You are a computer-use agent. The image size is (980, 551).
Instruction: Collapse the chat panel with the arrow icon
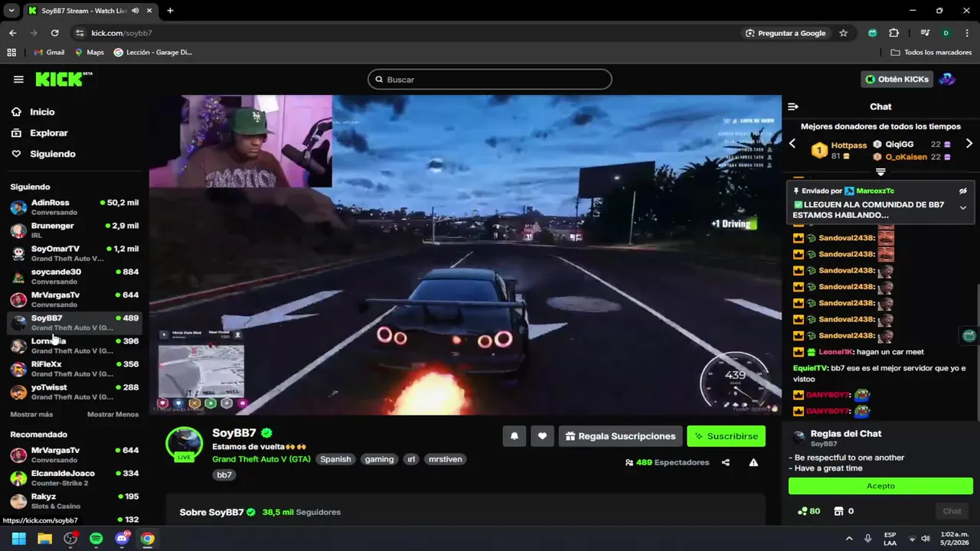coord(793,106)
